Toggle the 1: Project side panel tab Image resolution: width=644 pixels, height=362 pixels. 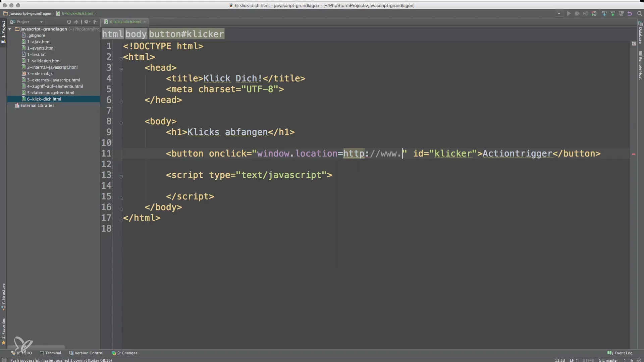pyautogui.click(x=3, y=32)
